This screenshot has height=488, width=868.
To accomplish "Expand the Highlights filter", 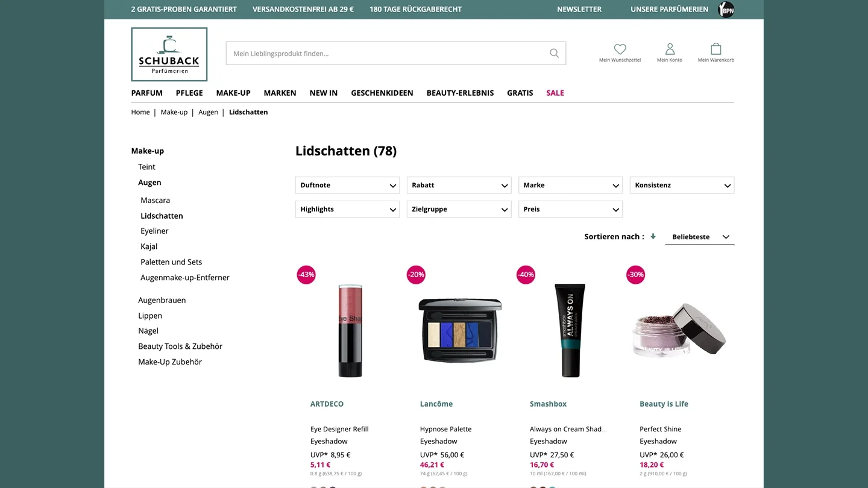I will 347,209.
